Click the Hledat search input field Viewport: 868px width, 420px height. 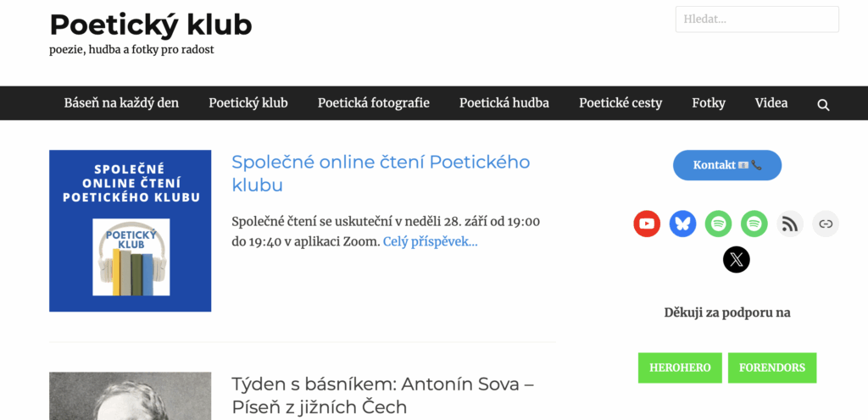tap(756, 19)
